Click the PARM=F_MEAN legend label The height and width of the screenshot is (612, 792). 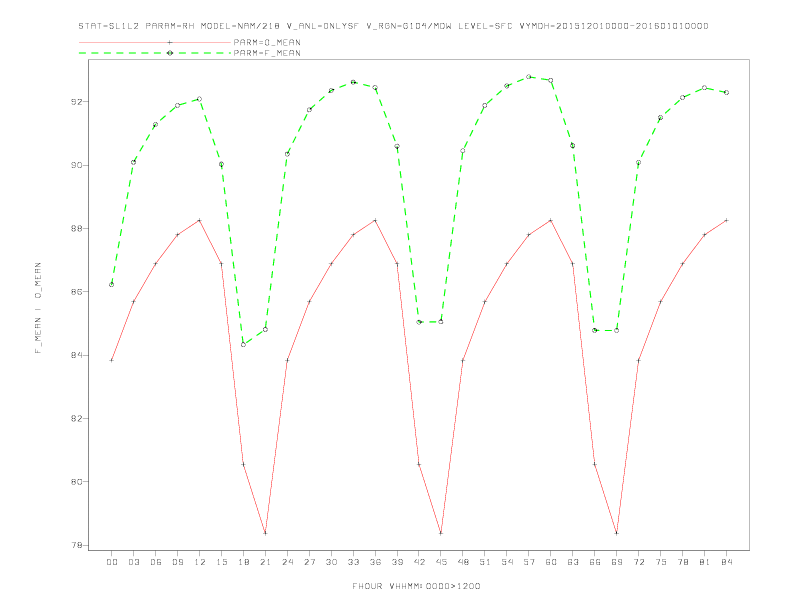click(267, 53)
